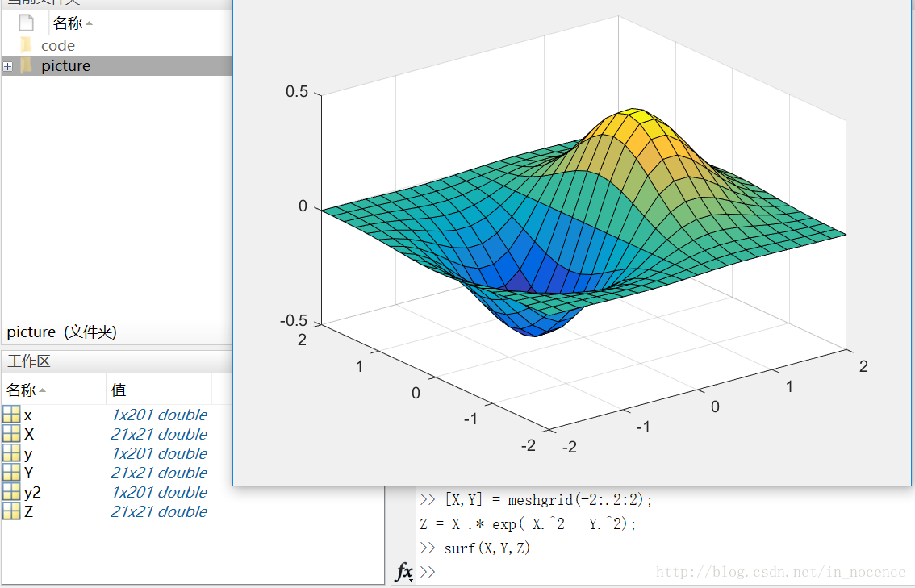Click the lowercase x variable icon in workspace
Viewport: 915px width, 588px height.
(11, 415)
